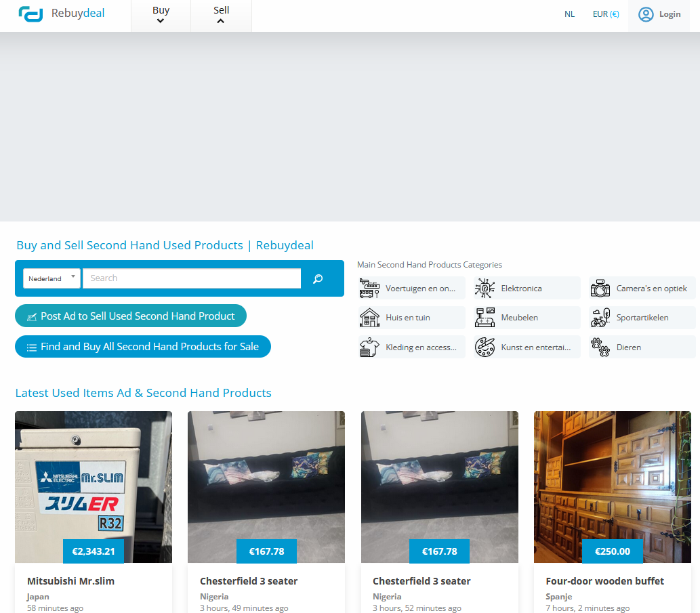Collapse the Sell dropdown menu
This screenshot has height=613, width=700.
click(x=221, y=16)
